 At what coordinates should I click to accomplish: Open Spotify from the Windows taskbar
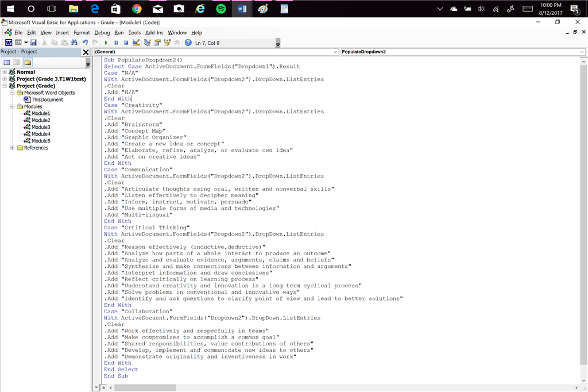pyautogui.click(x=221, y=9)
